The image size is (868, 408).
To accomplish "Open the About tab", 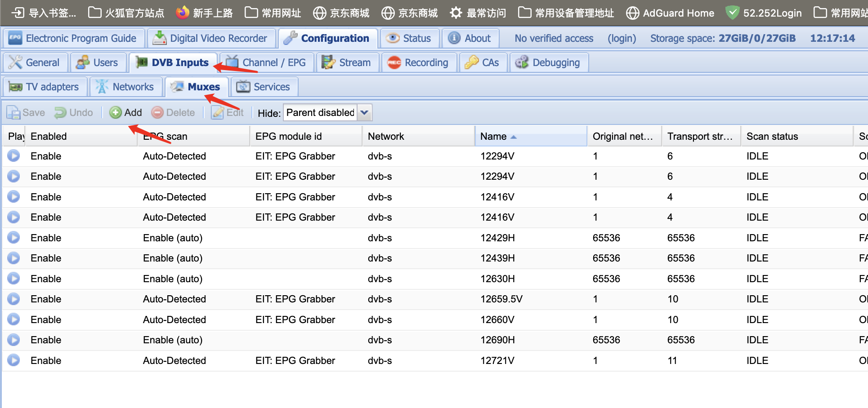I will tap(470, 38).
